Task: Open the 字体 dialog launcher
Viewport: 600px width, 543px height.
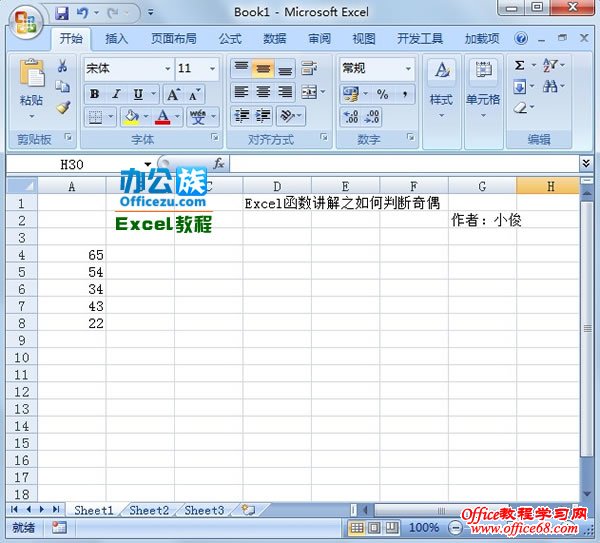Action: [215, 137]
